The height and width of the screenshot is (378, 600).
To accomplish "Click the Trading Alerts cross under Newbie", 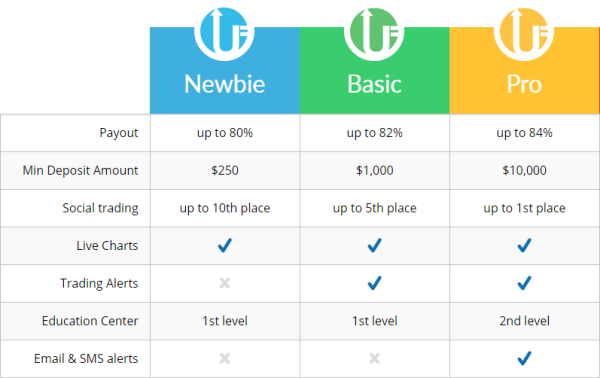I will (x=225, y=283).
